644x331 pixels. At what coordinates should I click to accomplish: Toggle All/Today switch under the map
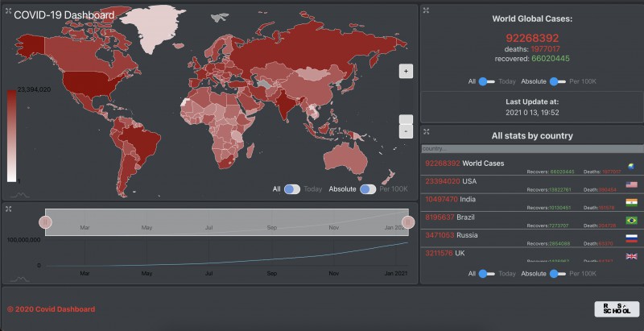[x=292, y=189]
